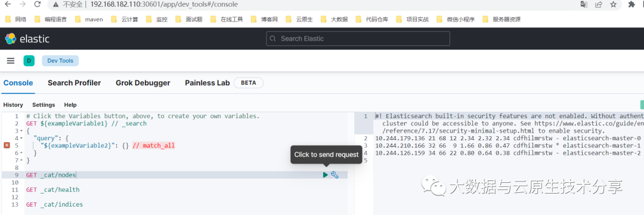Click the Dev Tools breadcrumb

click(x=60, y=61)
